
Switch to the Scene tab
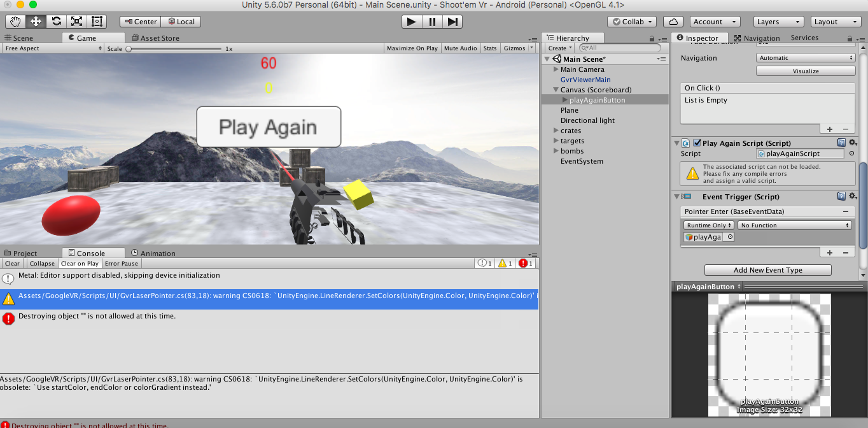point(18,38)
